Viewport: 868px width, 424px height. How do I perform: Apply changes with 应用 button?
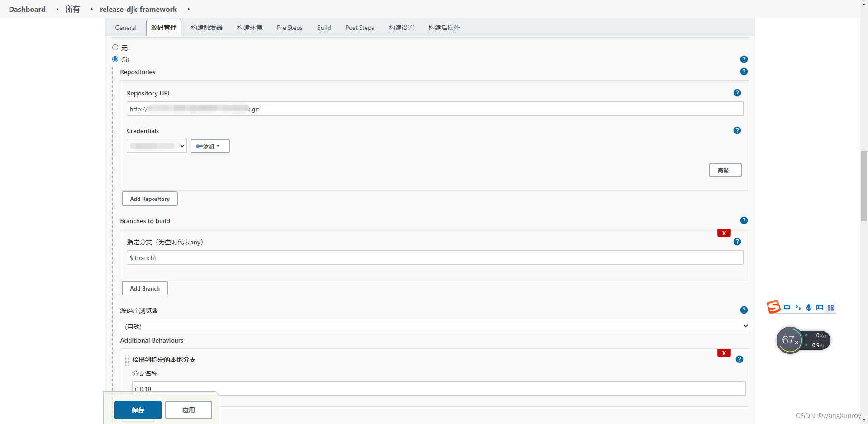pyautogui.click(x=189, y=410)
